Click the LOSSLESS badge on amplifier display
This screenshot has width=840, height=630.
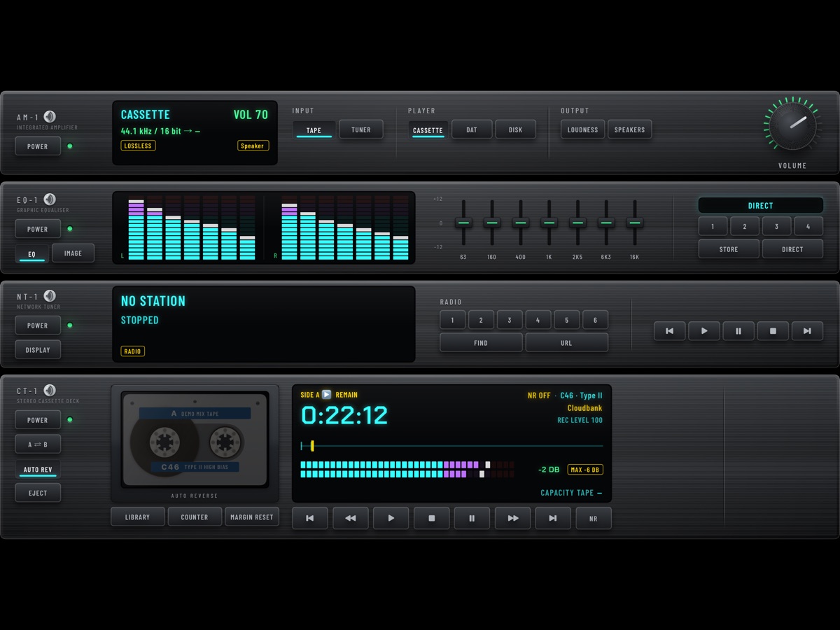138,146
